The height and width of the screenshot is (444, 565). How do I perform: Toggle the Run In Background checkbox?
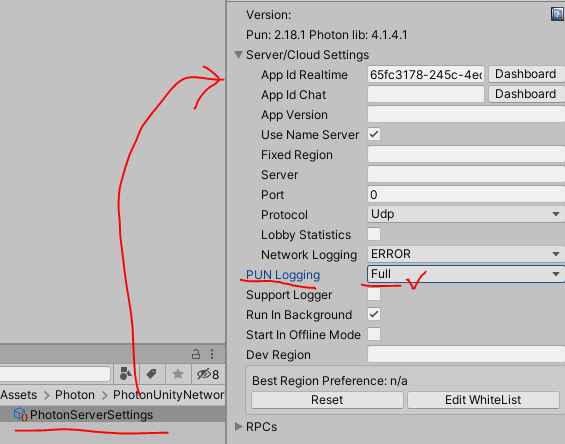click(374, 314)
